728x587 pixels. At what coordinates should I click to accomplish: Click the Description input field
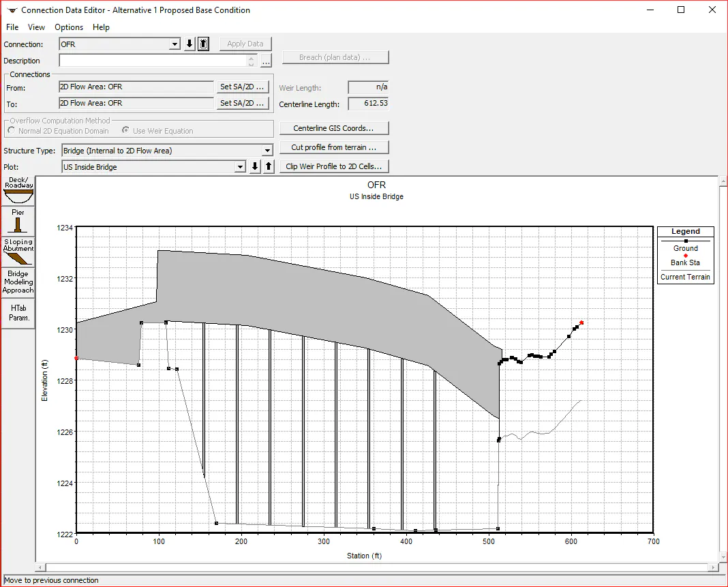click(153, 61)
